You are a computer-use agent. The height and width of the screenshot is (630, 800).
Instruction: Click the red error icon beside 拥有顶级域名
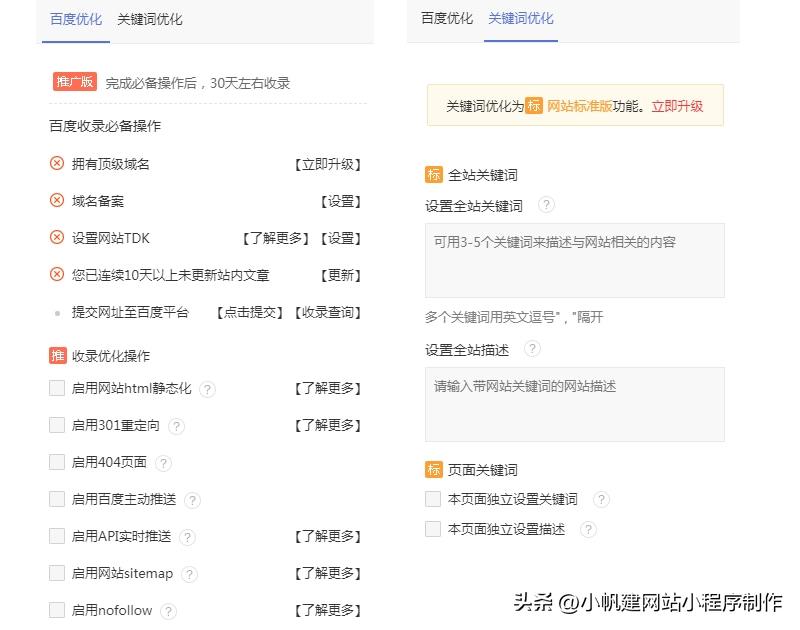click(57, 164)
